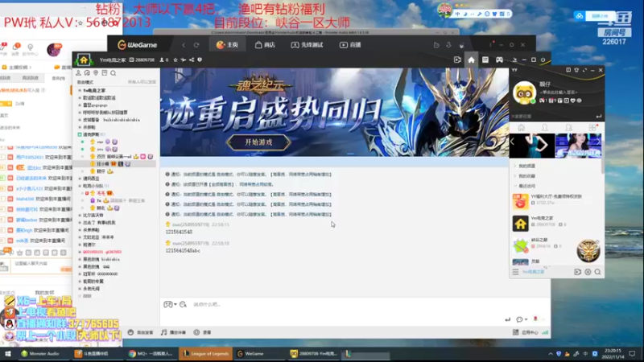644x362 pixels.
Task: Click first banner thumbnail in YY panel
Action: pyautogui.click(x=532, y=146)
